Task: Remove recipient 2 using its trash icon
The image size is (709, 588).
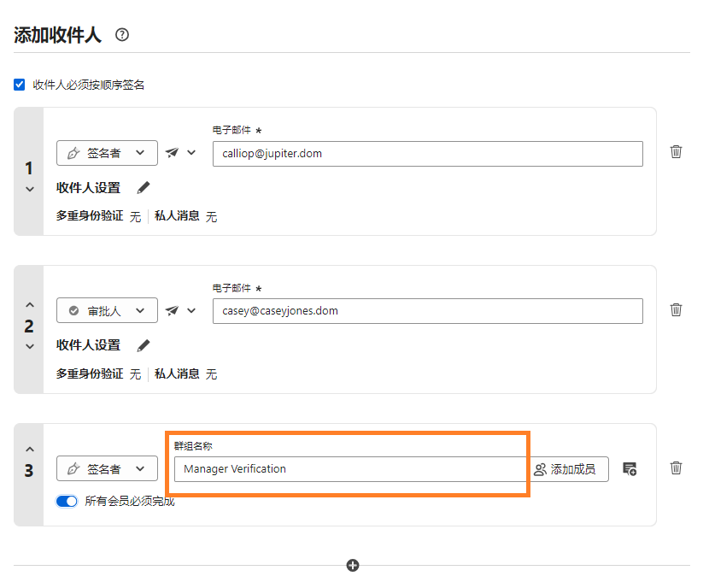Action: [676, 309]
